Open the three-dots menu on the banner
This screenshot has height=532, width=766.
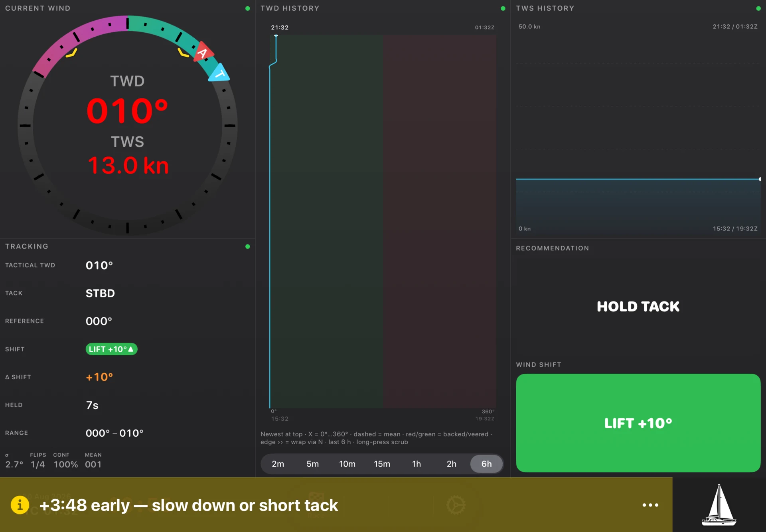point(650,505)
